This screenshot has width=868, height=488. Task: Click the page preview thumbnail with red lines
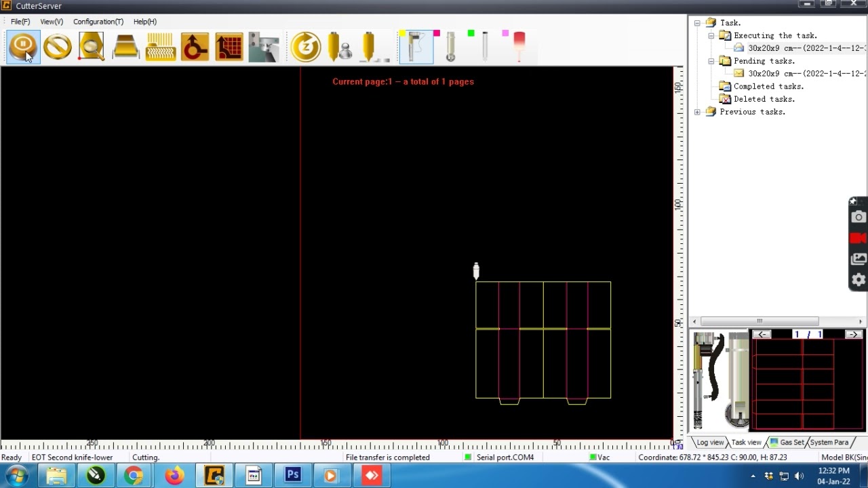point(808,384)
